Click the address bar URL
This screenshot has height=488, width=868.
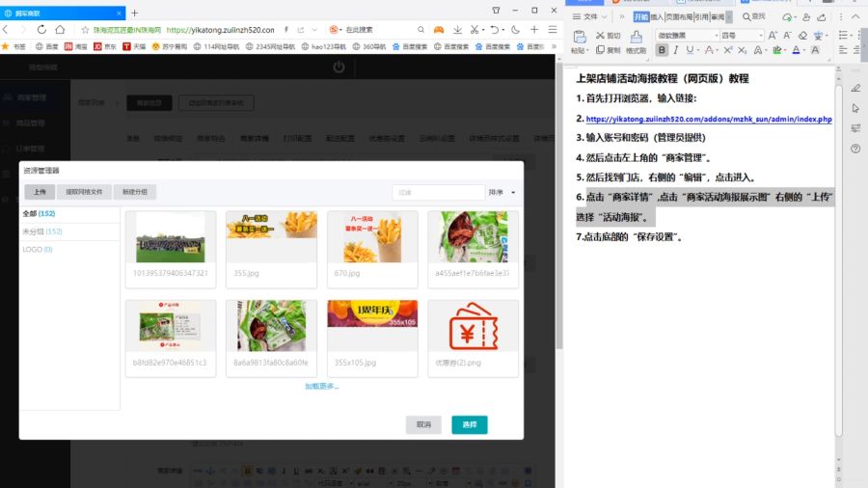pyautogui.click(x=220, y=30)
